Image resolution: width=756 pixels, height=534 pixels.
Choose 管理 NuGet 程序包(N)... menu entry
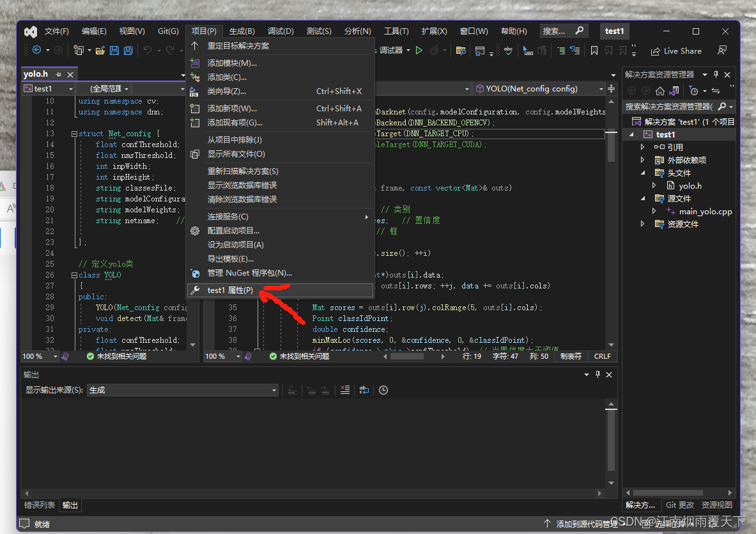pos(280,273)
